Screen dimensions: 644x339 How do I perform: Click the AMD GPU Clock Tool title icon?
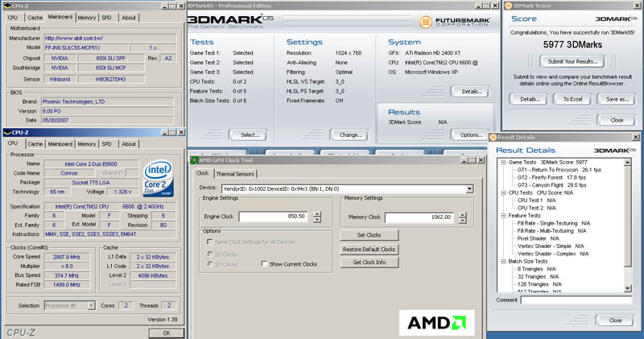pos(194,160)
